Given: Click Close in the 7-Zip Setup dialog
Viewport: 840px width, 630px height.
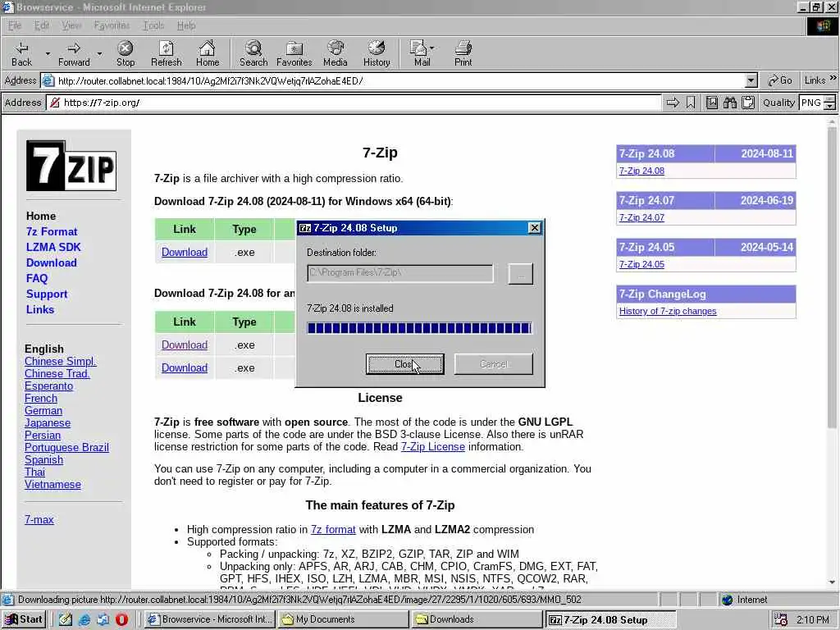Looking at the screenshot, I should (x=405, y=364).
